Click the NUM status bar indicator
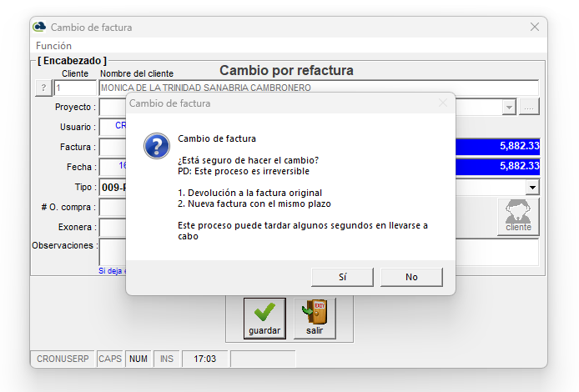 click(x=138, y=359)
